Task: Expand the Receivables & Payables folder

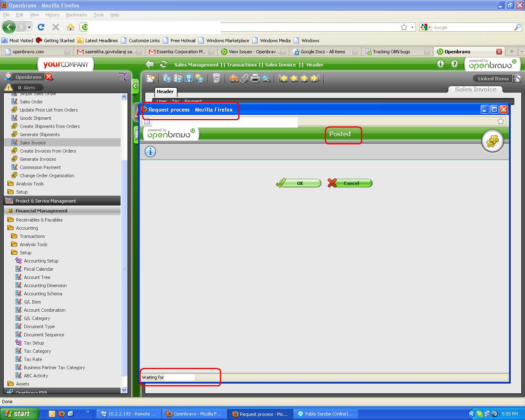Action: [x=35, y=220]
